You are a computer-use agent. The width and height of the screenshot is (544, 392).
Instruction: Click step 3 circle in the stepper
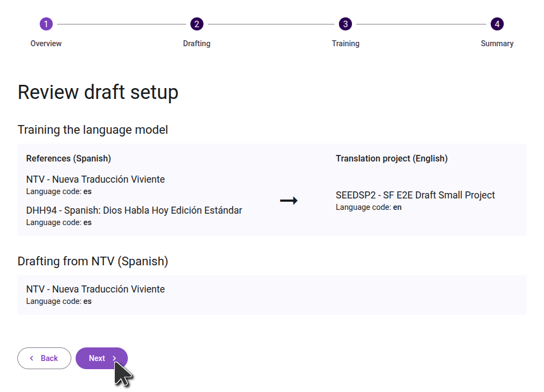[x=345, y=24]
